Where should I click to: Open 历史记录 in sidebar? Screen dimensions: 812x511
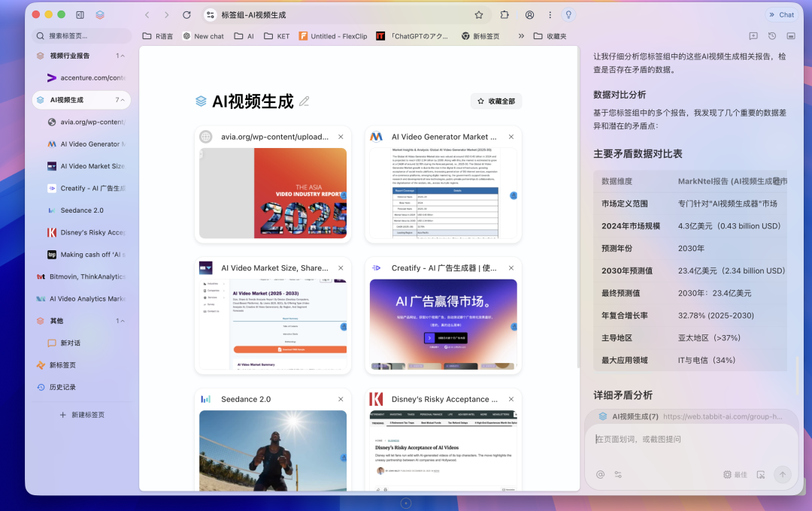(80, 387)
